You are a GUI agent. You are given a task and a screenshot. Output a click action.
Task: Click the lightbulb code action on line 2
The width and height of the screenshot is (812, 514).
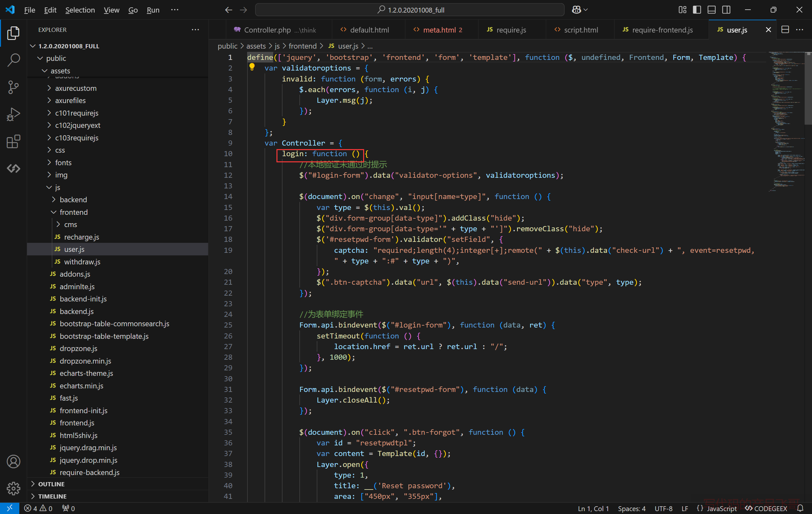pyautogui.click(x=252, y=67)
